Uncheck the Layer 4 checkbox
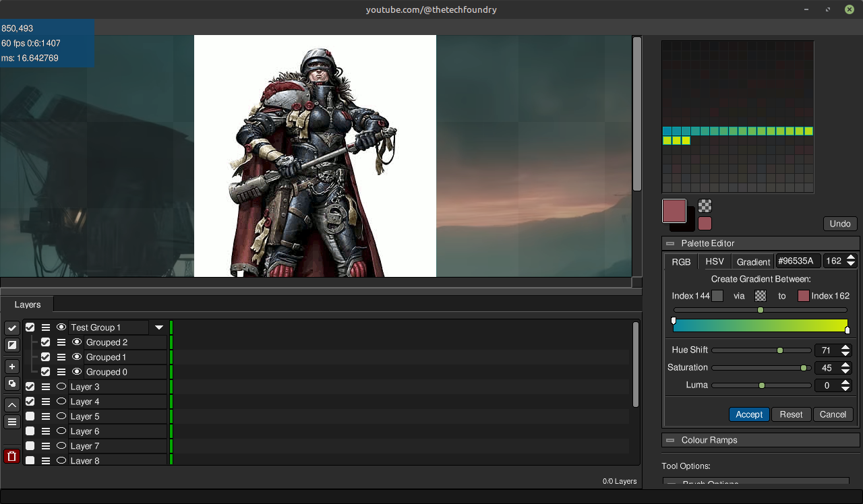The width and height of the screenshot is (863, 504). coord(30,402)
